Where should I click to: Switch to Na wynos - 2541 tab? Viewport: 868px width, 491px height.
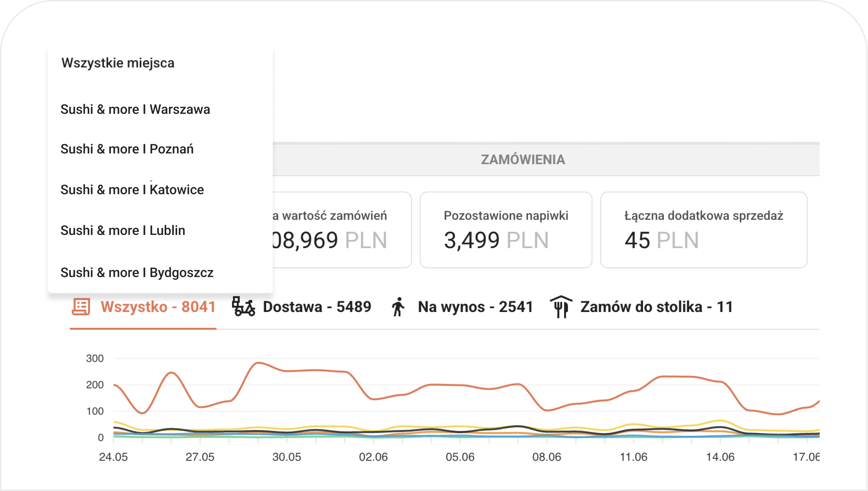click(462, 307)
